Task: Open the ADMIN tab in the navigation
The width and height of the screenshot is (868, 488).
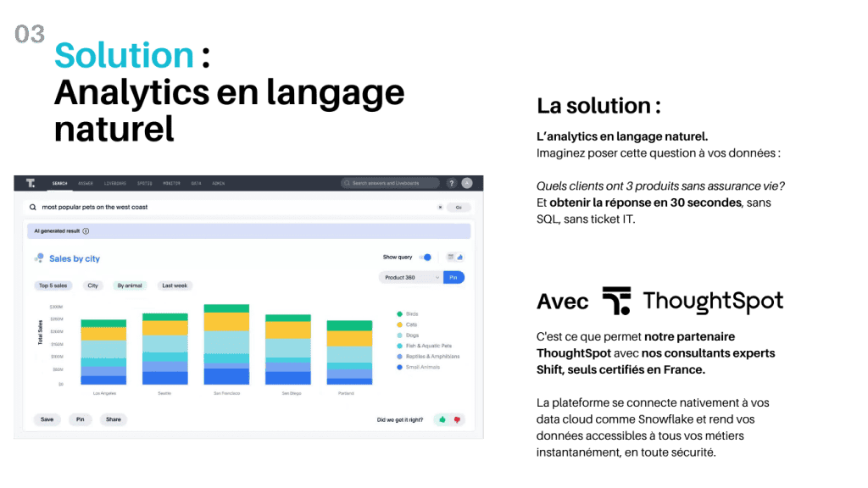Action: click(x=218, y=184)
